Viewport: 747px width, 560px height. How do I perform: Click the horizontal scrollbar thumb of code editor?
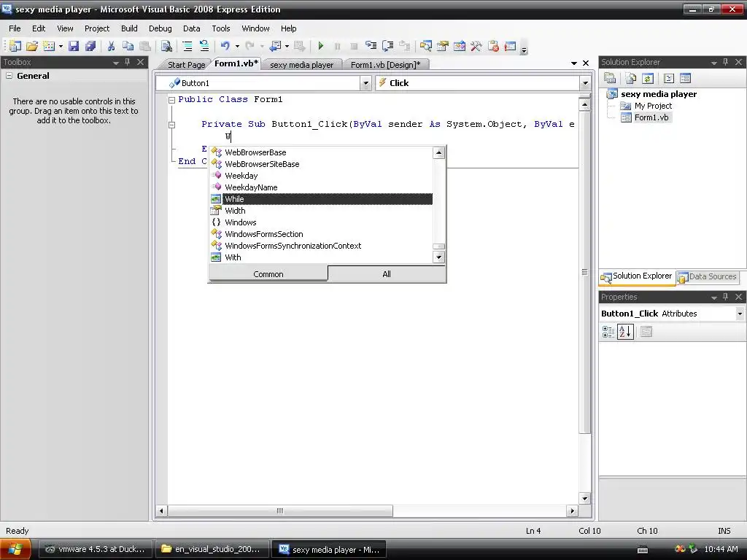[280, 511]
